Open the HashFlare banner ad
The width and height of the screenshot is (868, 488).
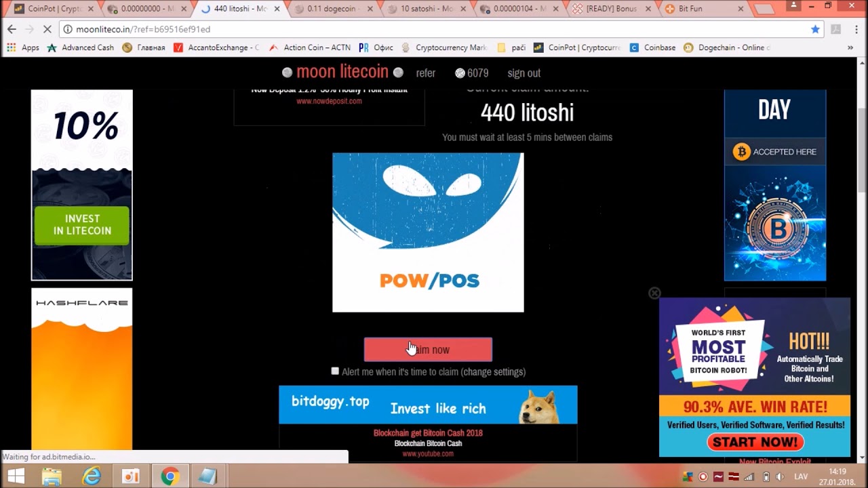tap(82, 369)
